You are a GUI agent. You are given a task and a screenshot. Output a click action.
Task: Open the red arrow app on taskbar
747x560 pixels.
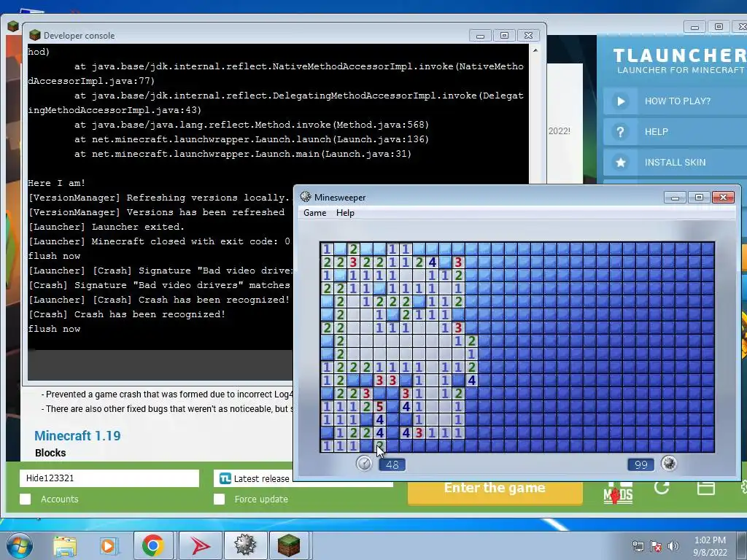pos(200,545)
